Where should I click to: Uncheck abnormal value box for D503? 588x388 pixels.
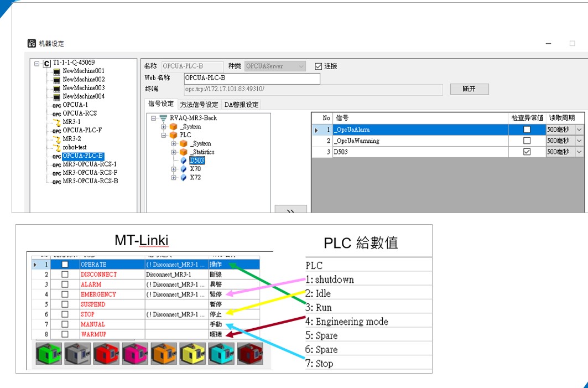[527, 152]
